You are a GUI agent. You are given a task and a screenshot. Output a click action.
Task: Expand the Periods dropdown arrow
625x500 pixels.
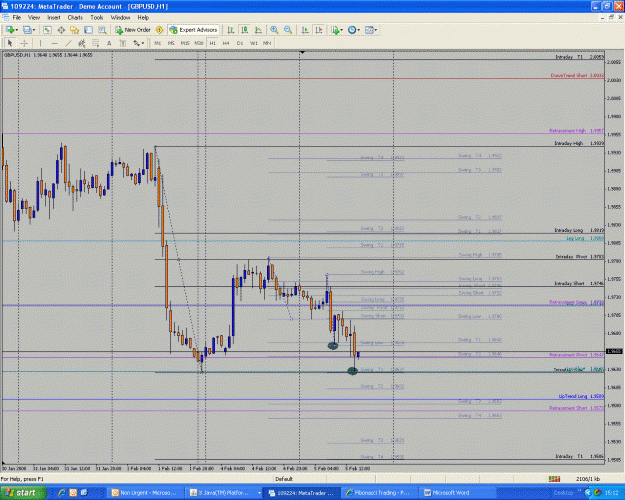[x=359, y=30]
